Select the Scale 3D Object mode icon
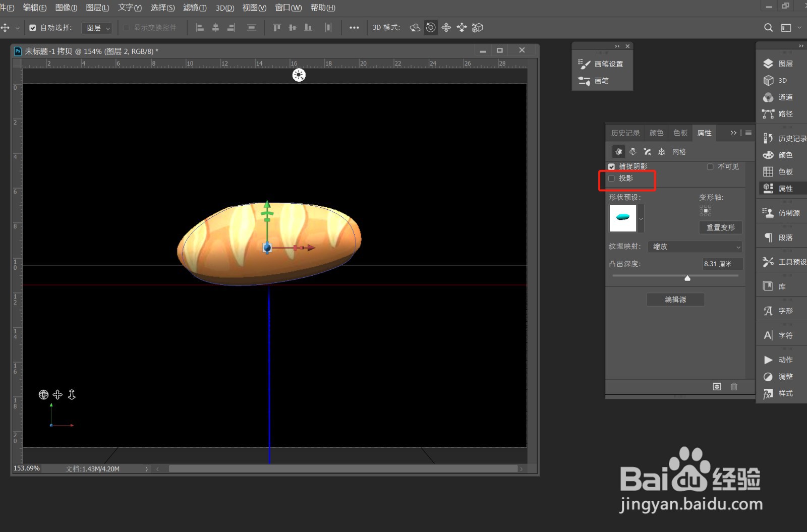 tap(478, 28)
